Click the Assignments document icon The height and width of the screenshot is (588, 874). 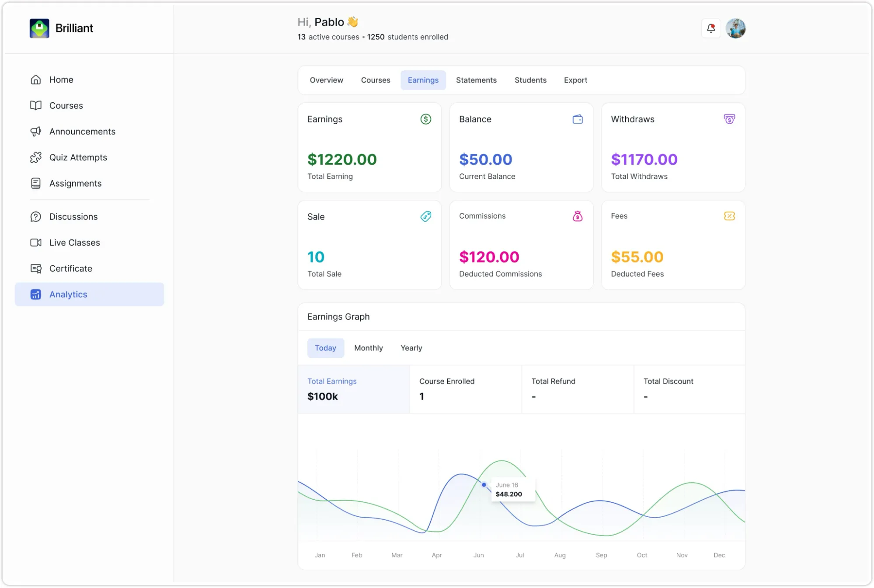36,184
